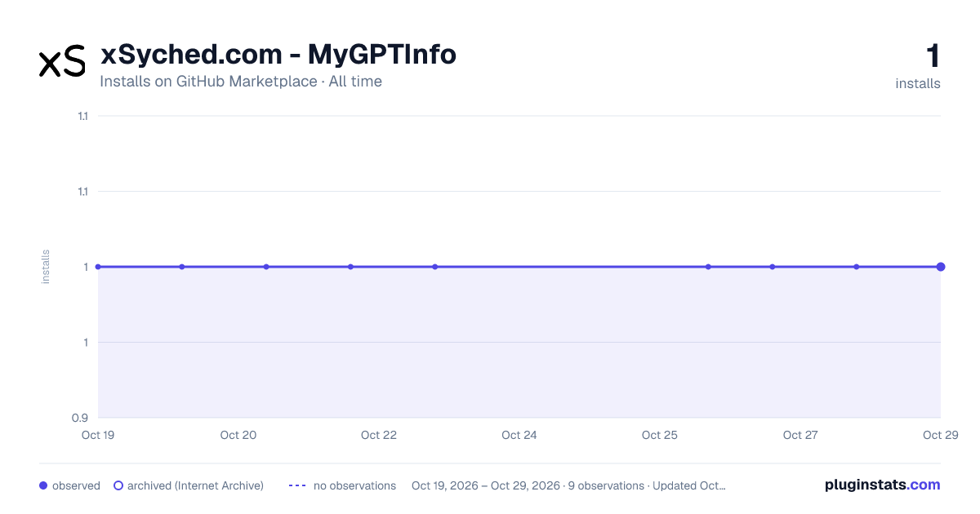Screen dimensions: 980x514
Task: Click subtitle Installs on GitHub Marketplace · All time
Action: point(241,82)
